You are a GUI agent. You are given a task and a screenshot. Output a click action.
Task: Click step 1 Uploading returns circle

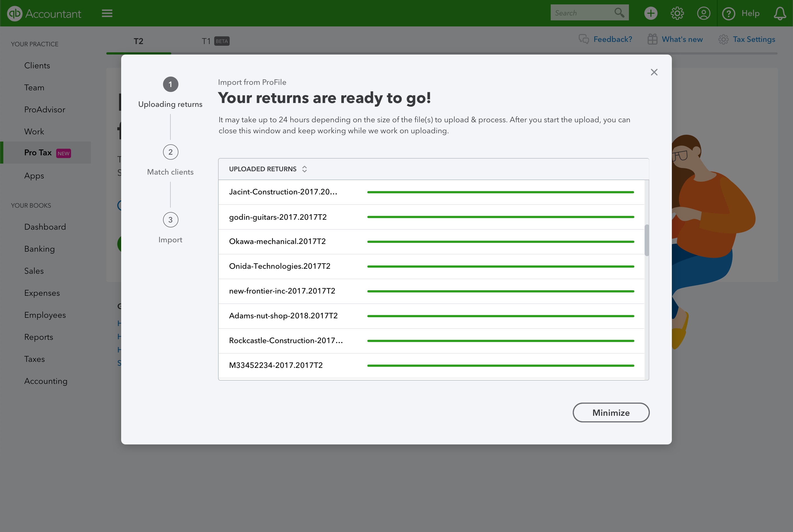click(171, 84)
